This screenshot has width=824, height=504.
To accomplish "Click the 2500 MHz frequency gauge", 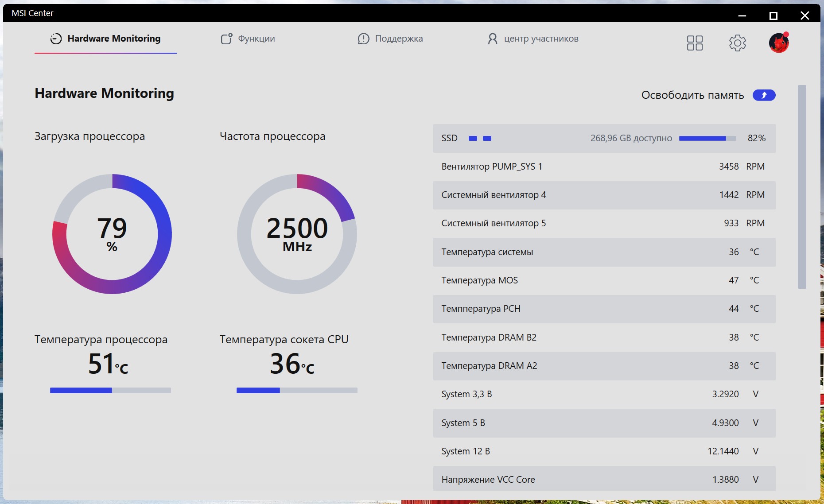I will point(297,234).
